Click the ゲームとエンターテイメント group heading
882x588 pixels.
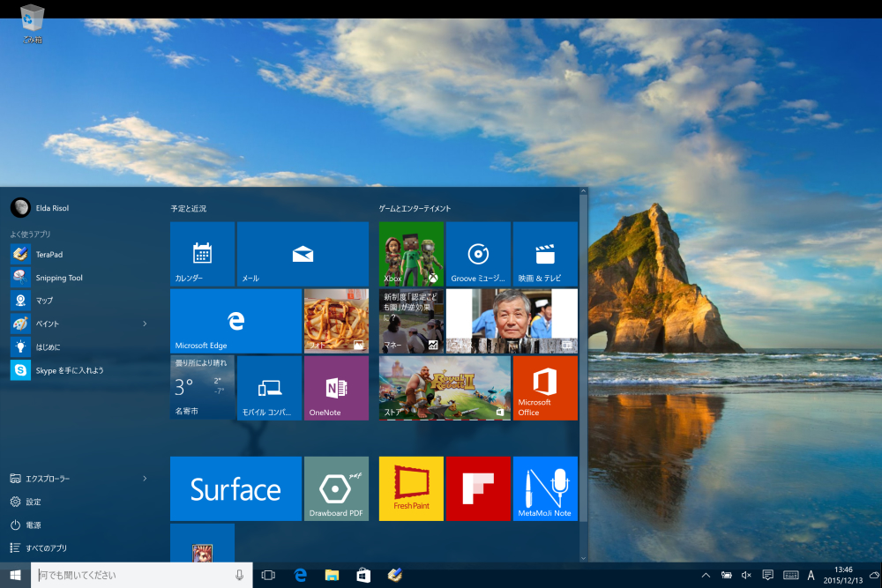(x=415, y=209)
